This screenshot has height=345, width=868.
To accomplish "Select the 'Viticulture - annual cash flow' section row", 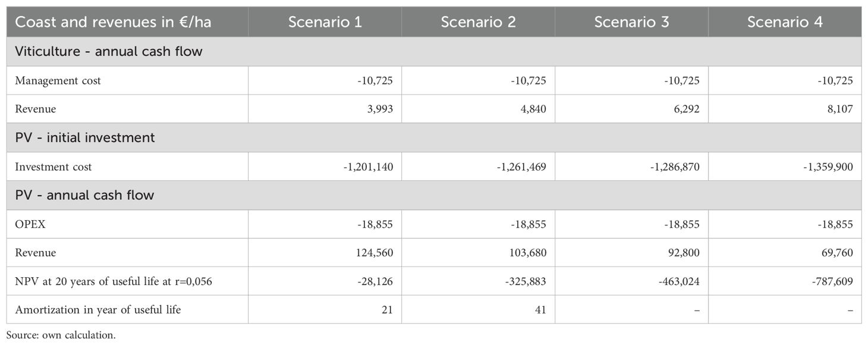I will point(434,52).
